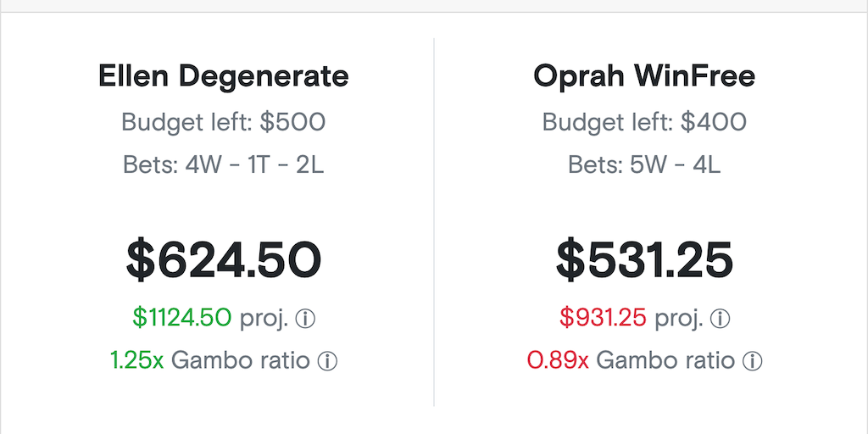Click the proj. label under Ellen's balance
The width and height of the screenshot is (868, 434).
coord(264,319)
